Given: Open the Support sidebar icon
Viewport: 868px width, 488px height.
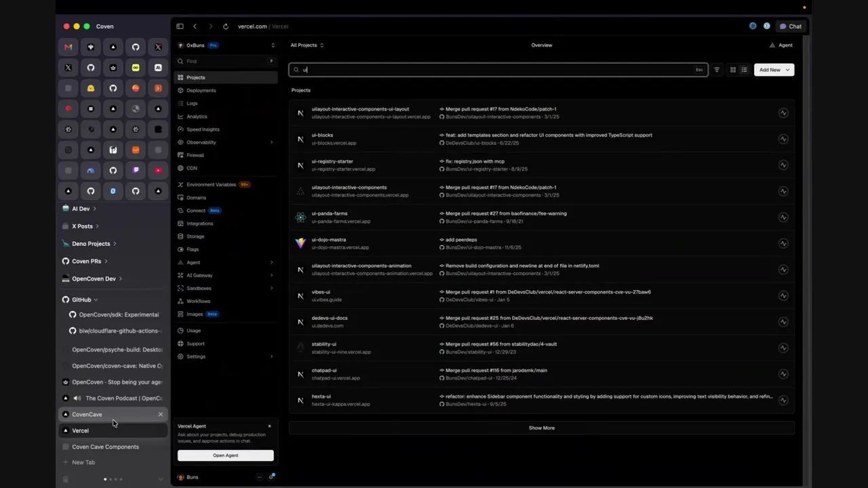Looking at the screenshot, I should (180, 344).
